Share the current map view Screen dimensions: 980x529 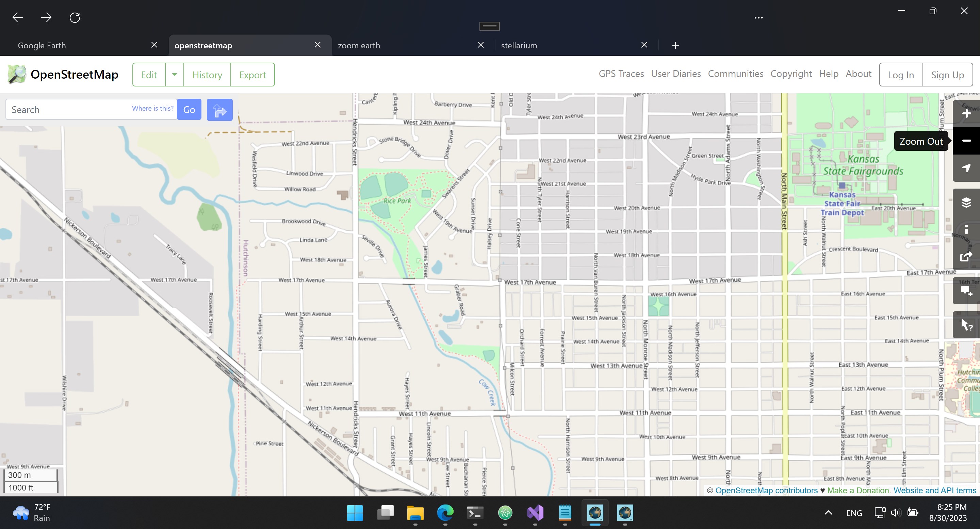click(966, 257)
